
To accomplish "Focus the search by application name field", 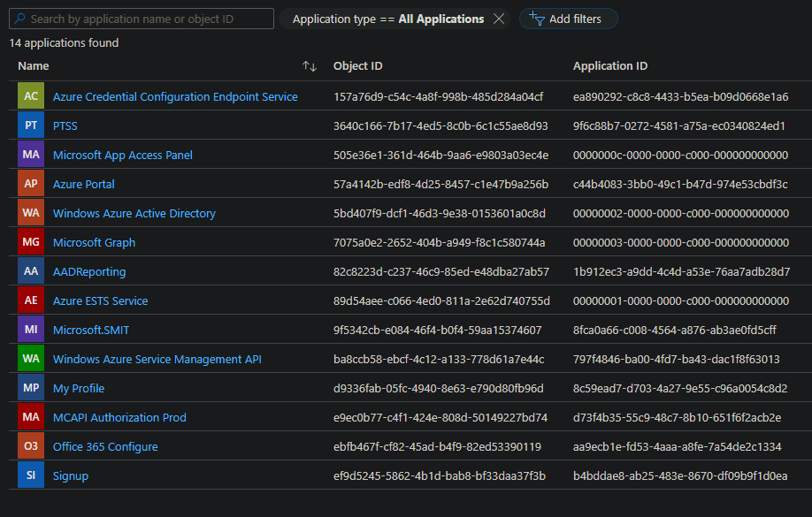I will coord(142,19).
